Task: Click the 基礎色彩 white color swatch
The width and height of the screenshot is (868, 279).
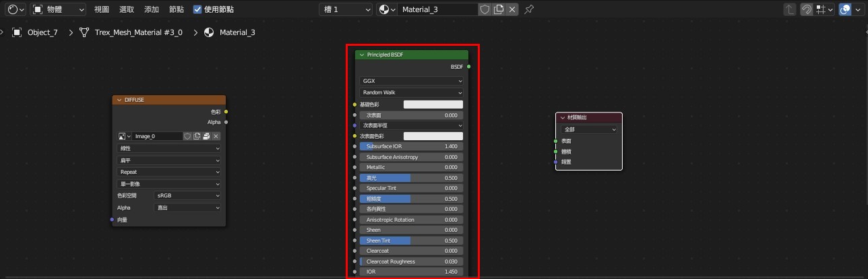Action: [433, 104]
